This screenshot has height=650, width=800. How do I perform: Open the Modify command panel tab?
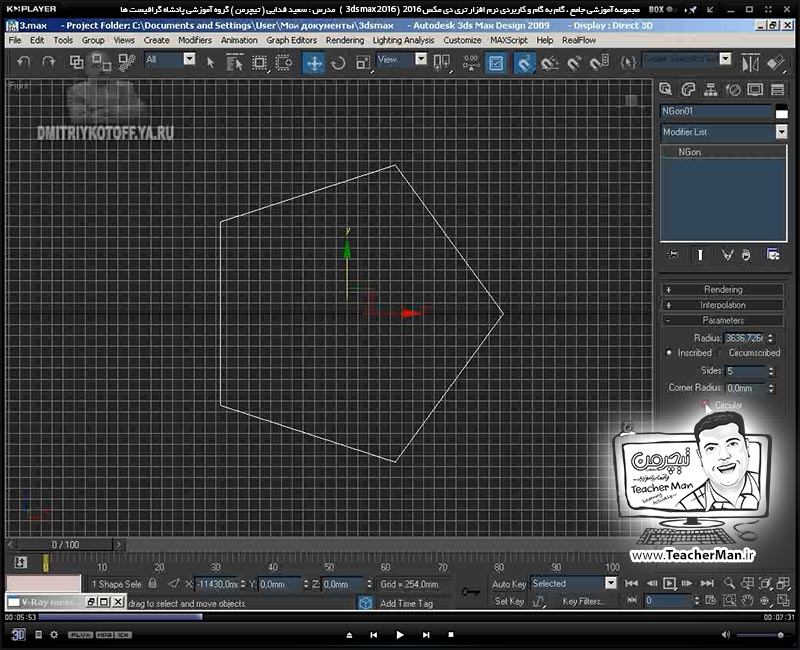(688, 90)
